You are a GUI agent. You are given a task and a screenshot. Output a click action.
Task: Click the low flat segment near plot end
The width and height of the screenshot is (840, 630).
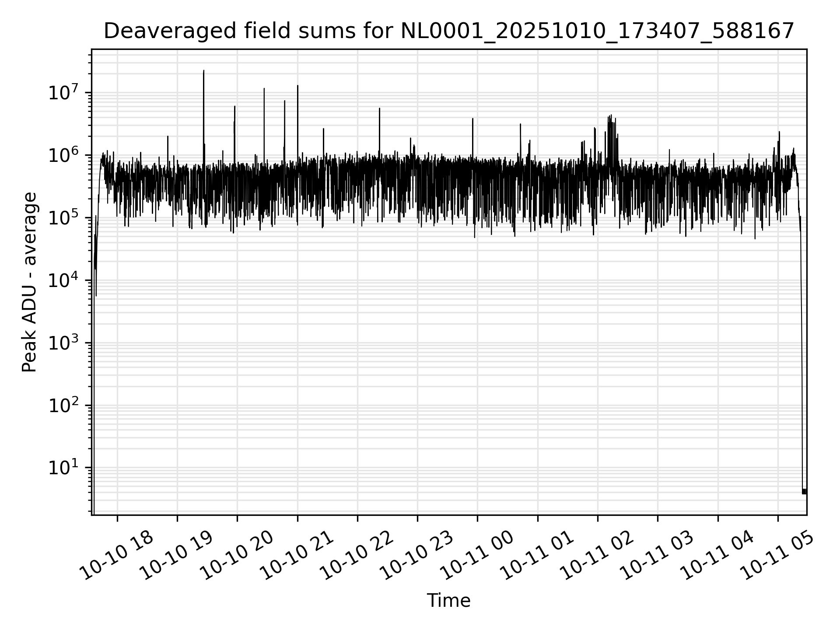[x=804, y=491]
